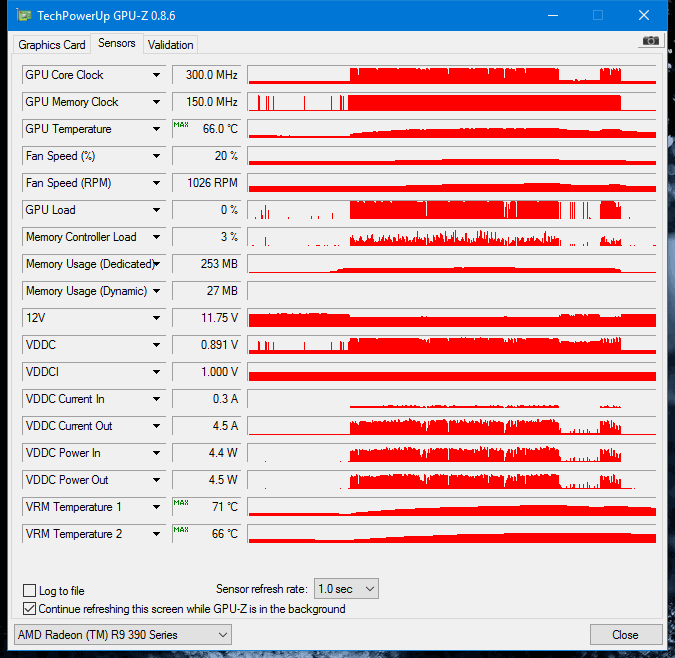
Task: Expand the VDDC Current Out dropdown
Action: tap(156, 426)
